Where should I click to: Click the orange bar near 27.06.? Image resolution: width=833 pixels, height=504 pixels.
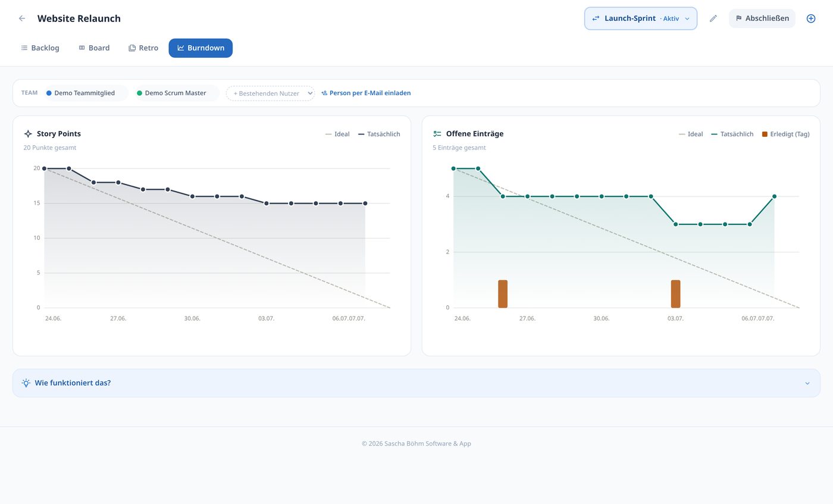(503, 294)
